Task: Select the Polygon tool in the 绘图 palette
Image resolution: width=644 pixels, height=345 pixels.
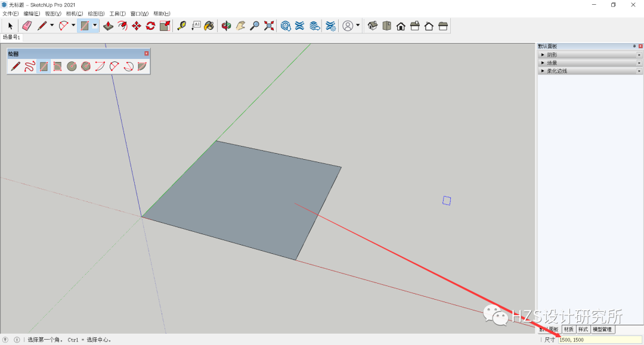Action: (86, 66)
